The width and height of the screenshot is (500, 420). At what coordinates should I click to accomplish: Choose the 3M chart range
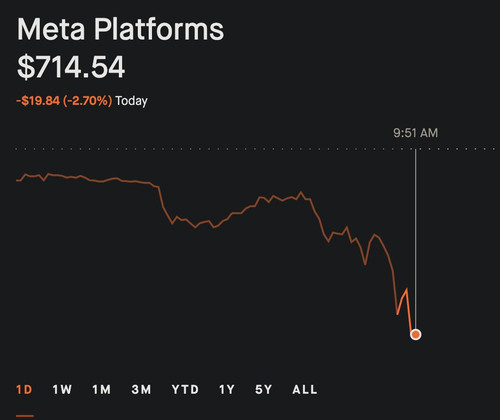tap(141, 389)
